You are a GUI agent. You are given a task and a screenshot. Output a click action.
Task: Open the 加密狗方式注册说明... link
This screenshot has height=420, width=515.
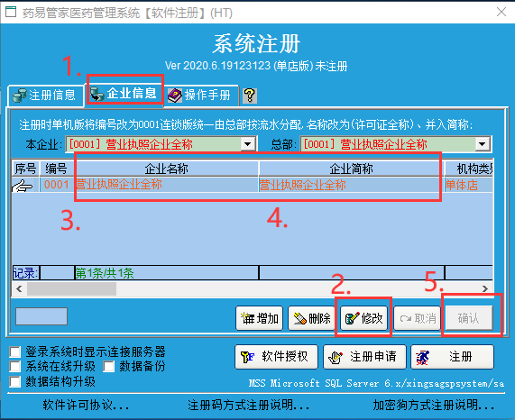coord(434,406)
